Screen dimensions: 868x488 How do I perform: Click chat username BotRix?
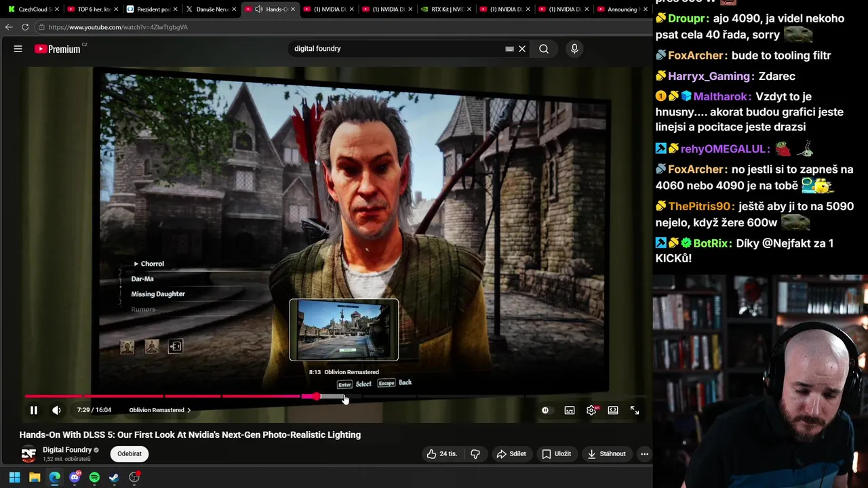pos(710,243)
